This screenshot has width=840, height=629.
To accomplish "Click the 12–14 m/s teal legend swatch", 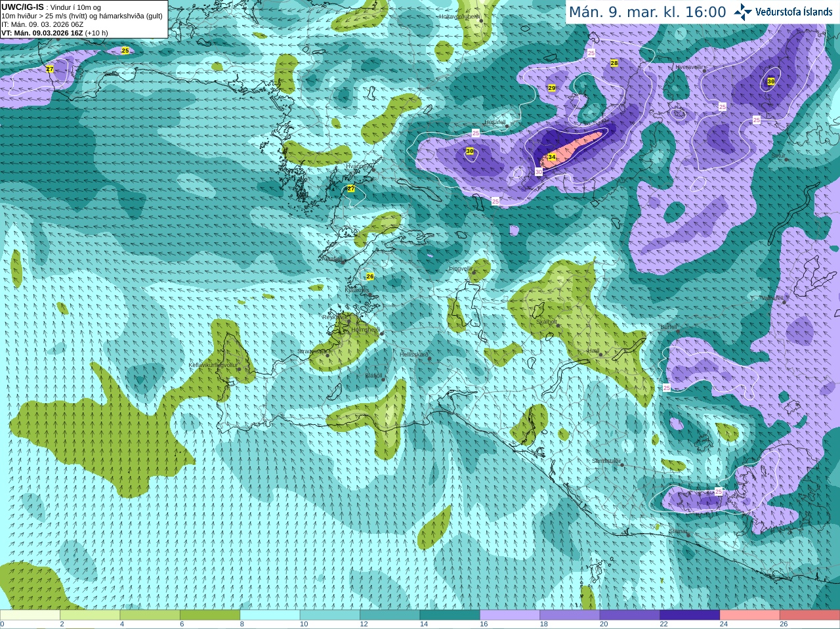I will (x=390, y=615).
